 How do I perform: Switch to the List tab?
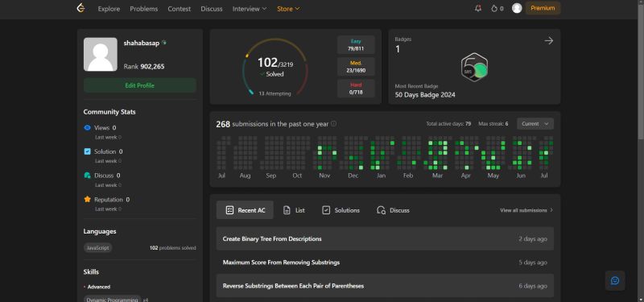point(294,210)
